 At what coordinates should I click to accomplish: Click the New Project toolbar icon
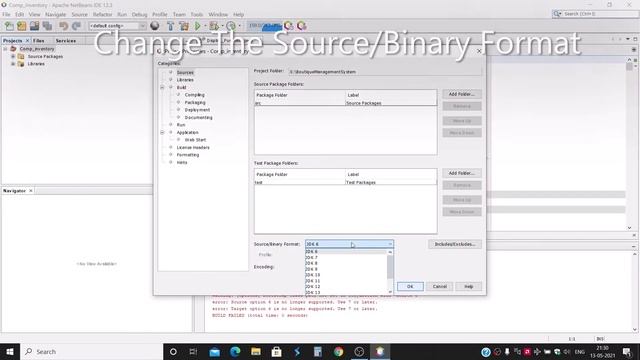pos(22,26)
